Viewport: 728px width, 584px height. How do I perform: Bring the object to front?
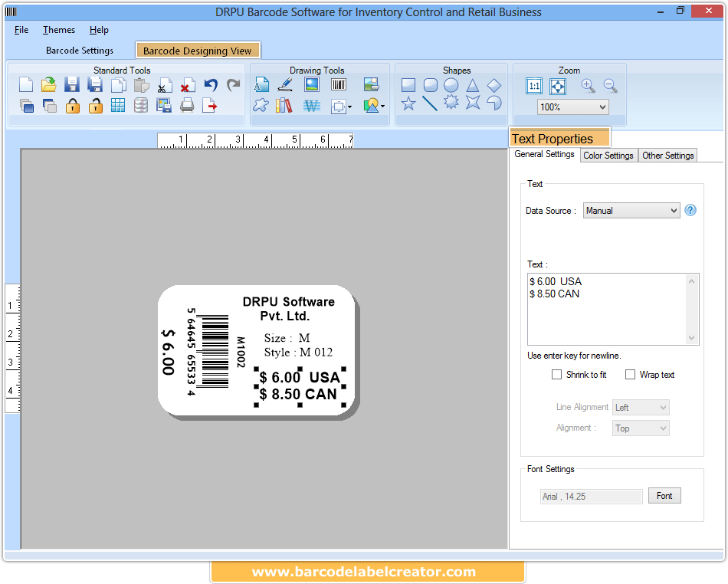[27, 106]
